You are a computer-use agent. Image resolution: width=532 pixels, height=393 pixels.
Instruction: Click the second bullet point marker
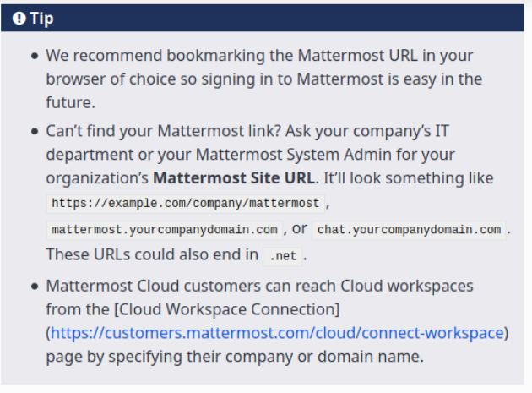[35, 133]
